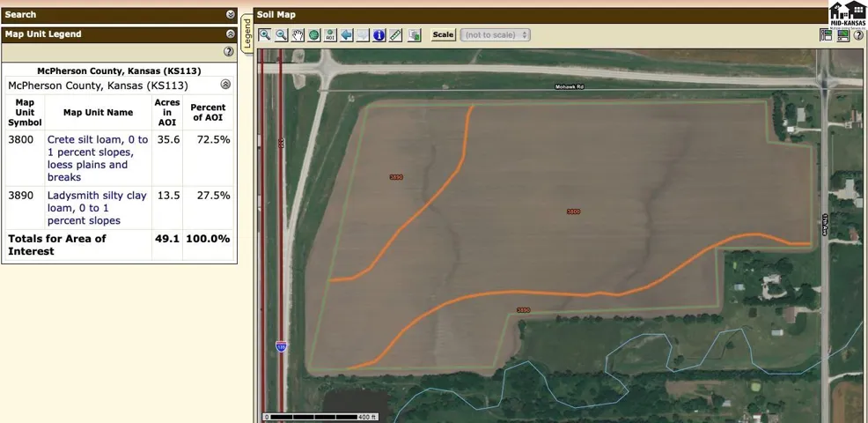Select the Zoom In tool
This screenshot has height=423, width=868.
(265, 35)
